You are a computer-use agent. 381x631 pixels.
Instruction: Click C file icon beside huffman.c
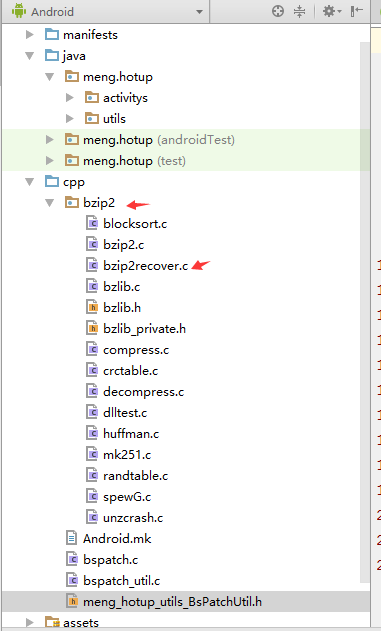pos(92,433)
